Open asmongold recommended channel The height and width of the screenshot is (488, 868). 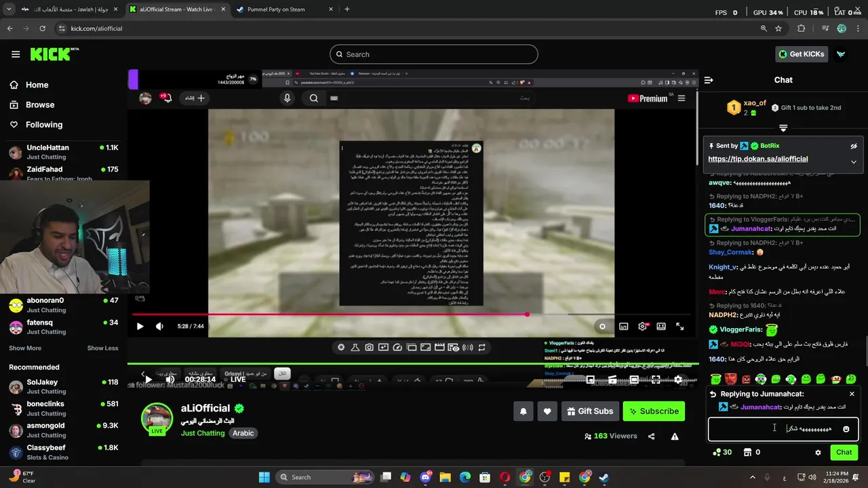click(x=65, y=430)
